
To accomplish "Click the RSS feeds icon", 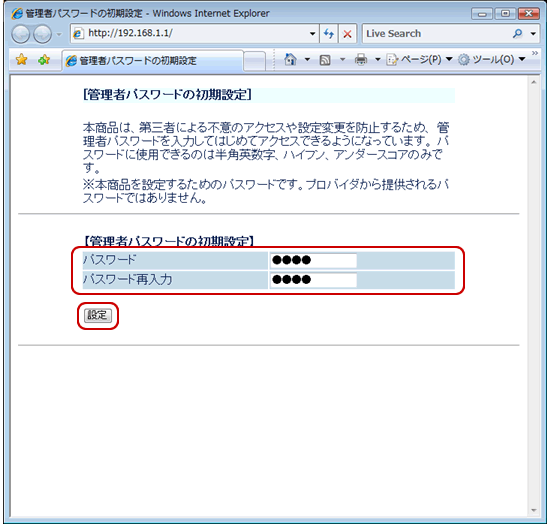I will [325, 60].
